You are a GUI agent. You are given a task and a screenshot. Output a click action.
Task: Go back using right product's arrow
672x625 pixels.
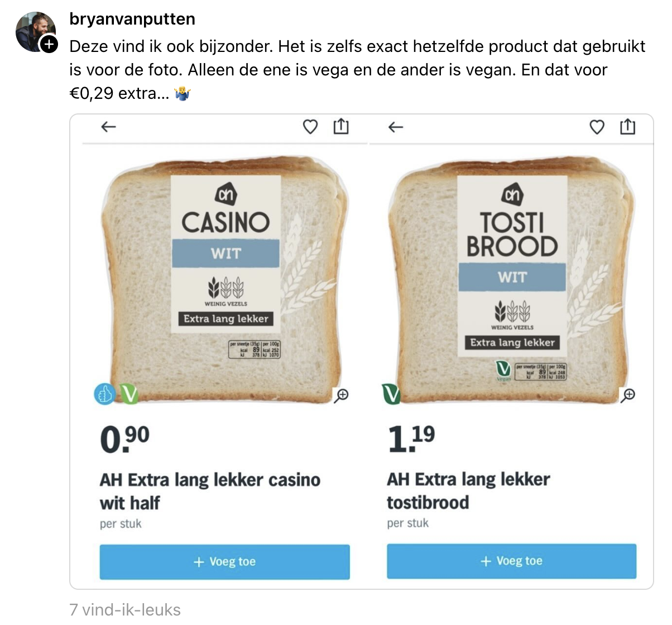point(395,127)
